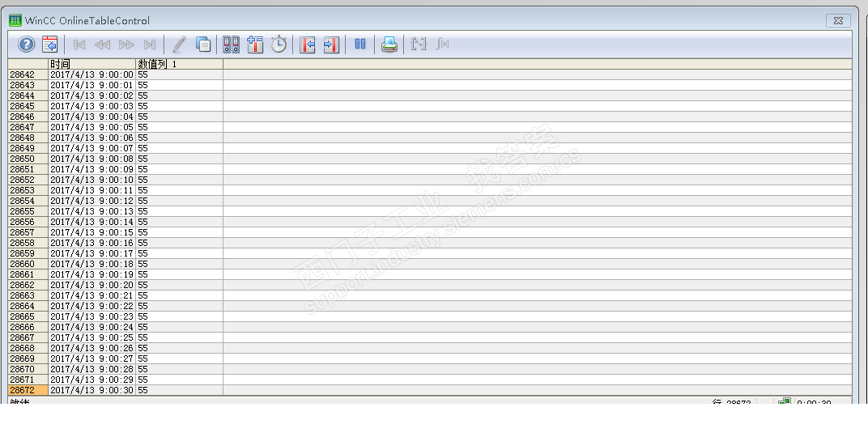Go to next data record
This screenshot has width=868, height=437.
click(x=126, y=45)
